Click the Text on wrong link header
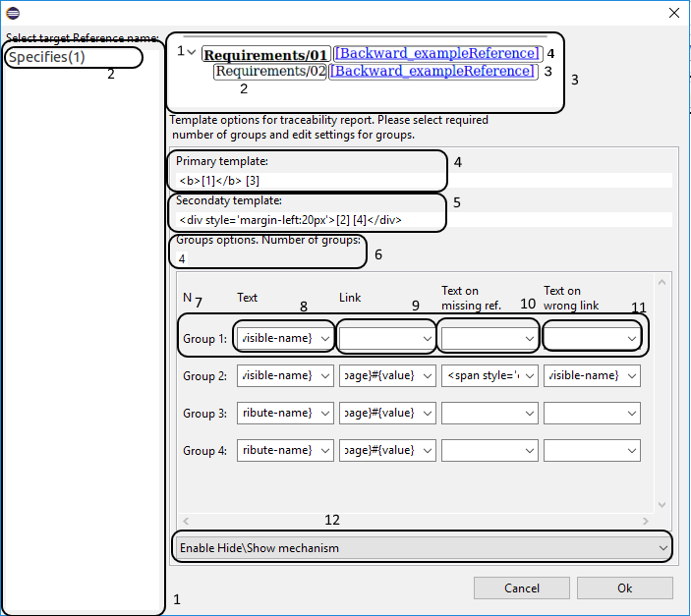691x616 pixels. pos(571,298)
